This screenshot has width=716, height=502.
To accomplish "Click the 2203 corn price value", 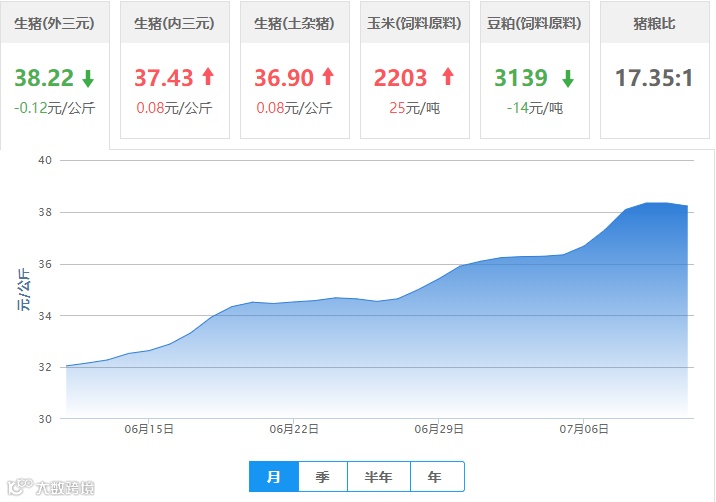I will [x=400, y=78].
